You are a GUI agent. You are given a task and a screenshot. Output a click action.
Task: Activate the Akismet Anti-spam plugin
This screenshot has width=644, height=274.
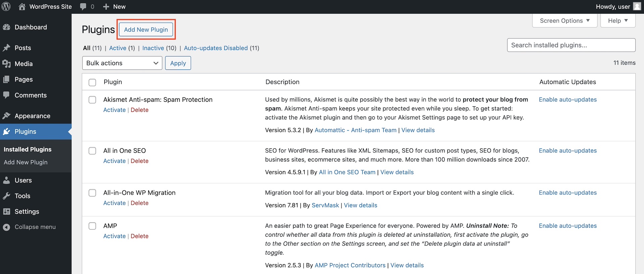114,110
